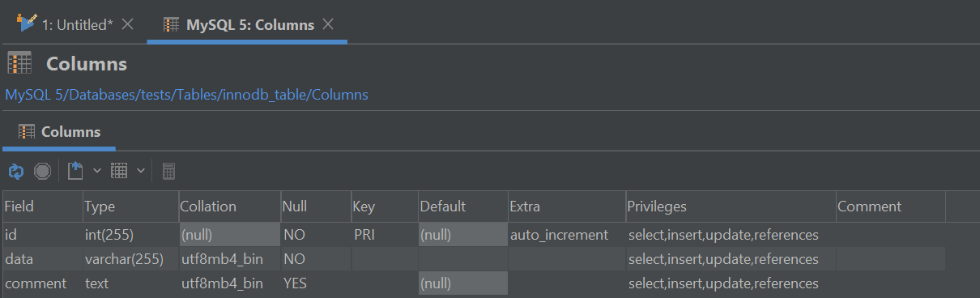Click the Columns table icon beside heading
Image resolution: width=980 pixels, height=298 pixels.
19,63
